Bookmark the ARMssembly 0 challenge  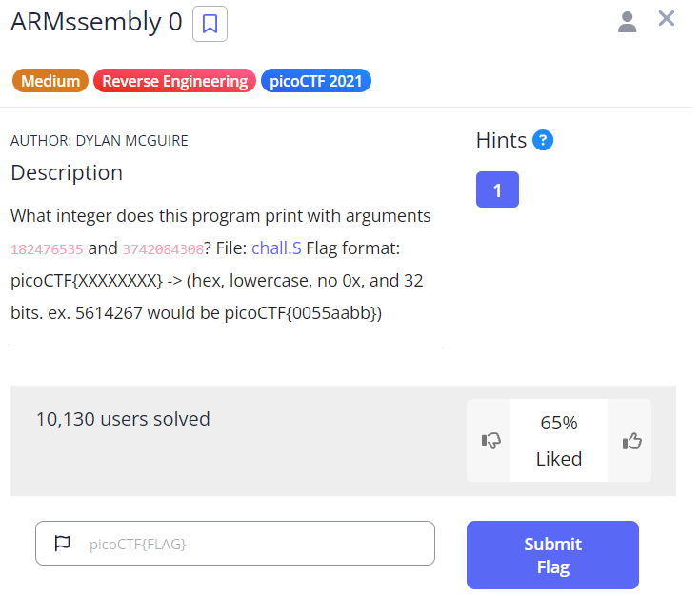click(x=210, y=24)
